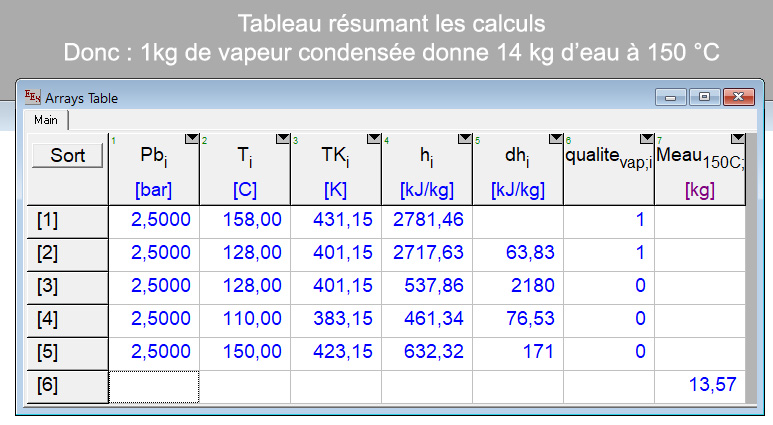Select row header [4]

coord(68,321)
